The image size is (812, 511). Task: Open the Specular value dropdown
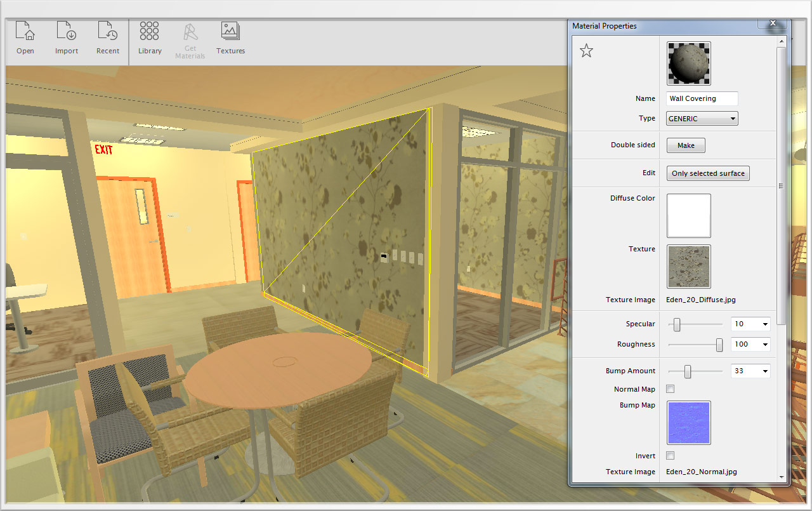coord(750,324)
